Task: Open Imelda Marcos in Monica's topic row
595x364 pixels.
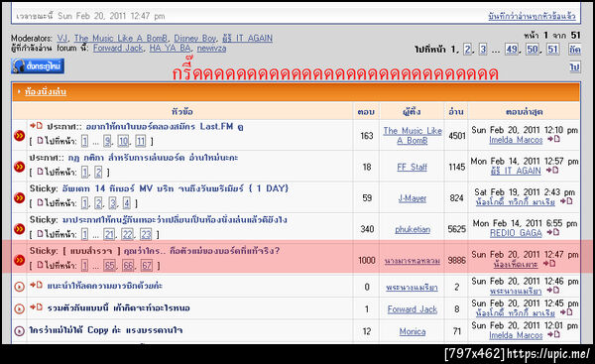Action: pyautogui.click(x=516, y=335)
